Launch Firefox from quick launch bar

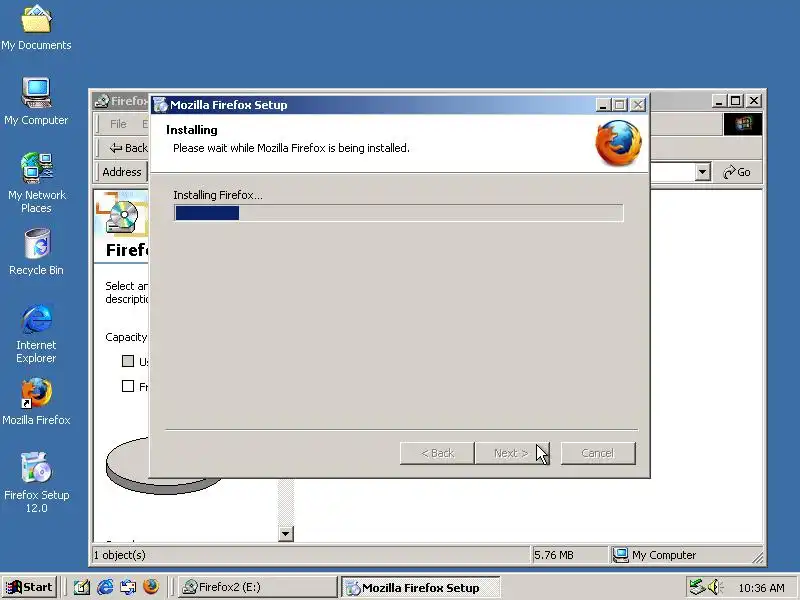pyautogui.click(x=151, y=587)
